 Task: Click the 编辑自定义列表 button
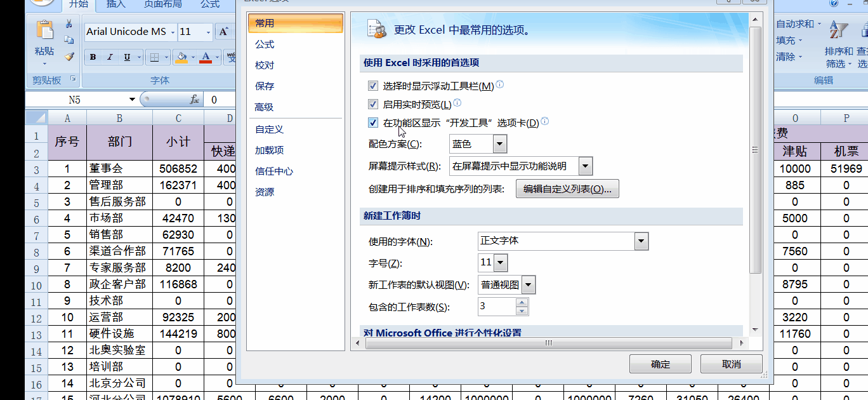pos(567,189)
